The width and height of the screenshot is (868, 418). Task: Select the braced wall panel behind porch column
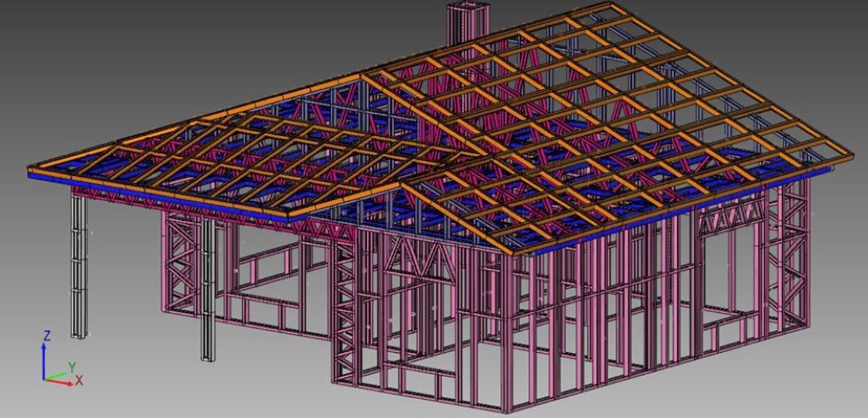(184, 260)
